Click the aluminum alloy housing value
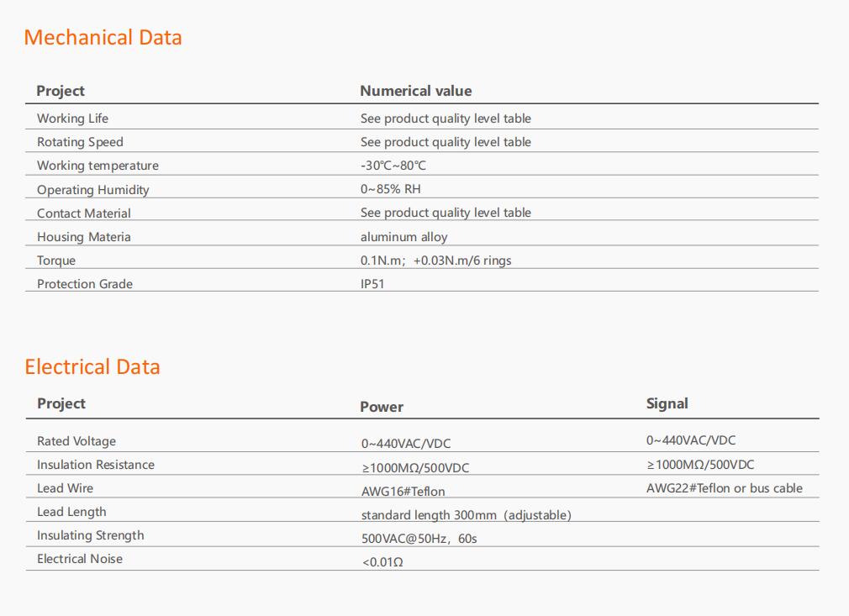The width and height of the screenshot is (849, 616). click(404, 237)
